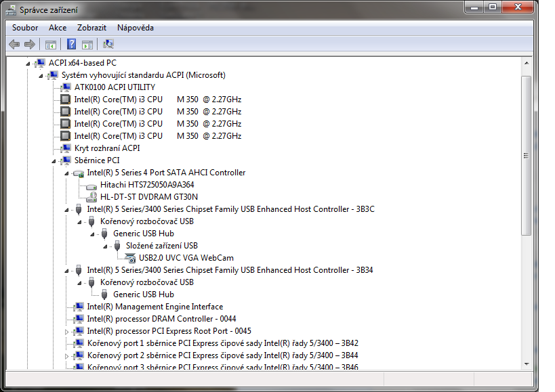The width and height of the screenshot is (555, 392).
Task: Select USB2.0 UVC VGA WebCam text
Action: pyautogui.click(x=186, y=258)
